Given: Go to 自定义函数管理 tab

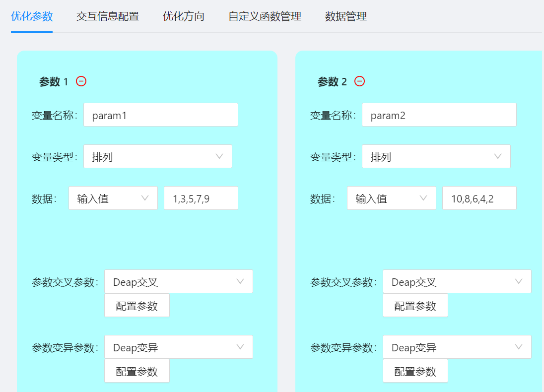Looking at the screenshot, I should (265, 16).
